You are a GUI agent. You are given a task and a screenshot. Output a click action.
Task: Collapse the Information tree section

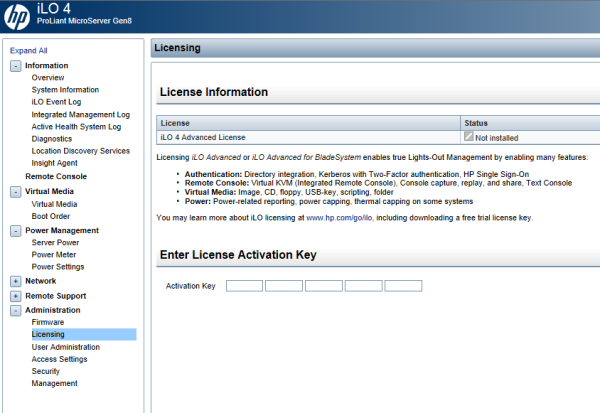[x=15, y=66]
